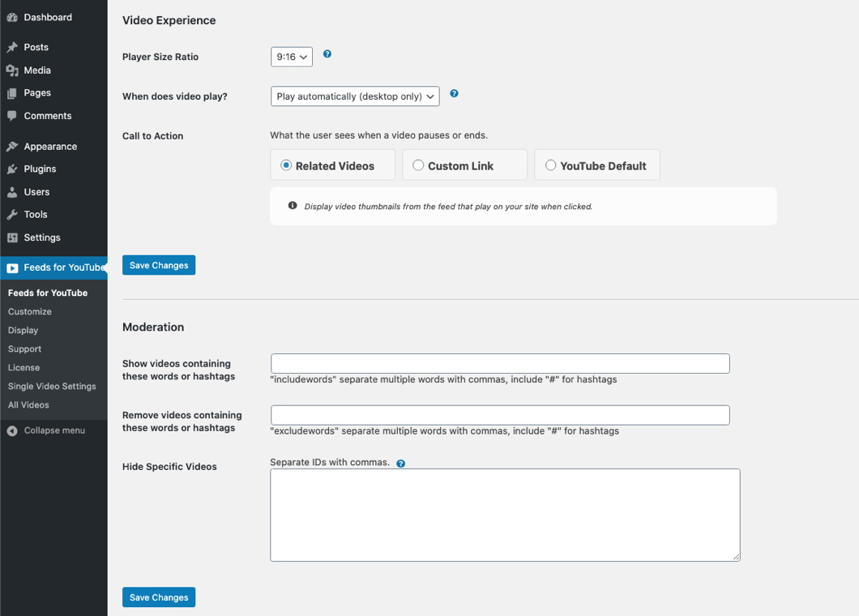Click the Plugins plug icon
Viewport: 859px width, 616px height.
pos(12,169)
